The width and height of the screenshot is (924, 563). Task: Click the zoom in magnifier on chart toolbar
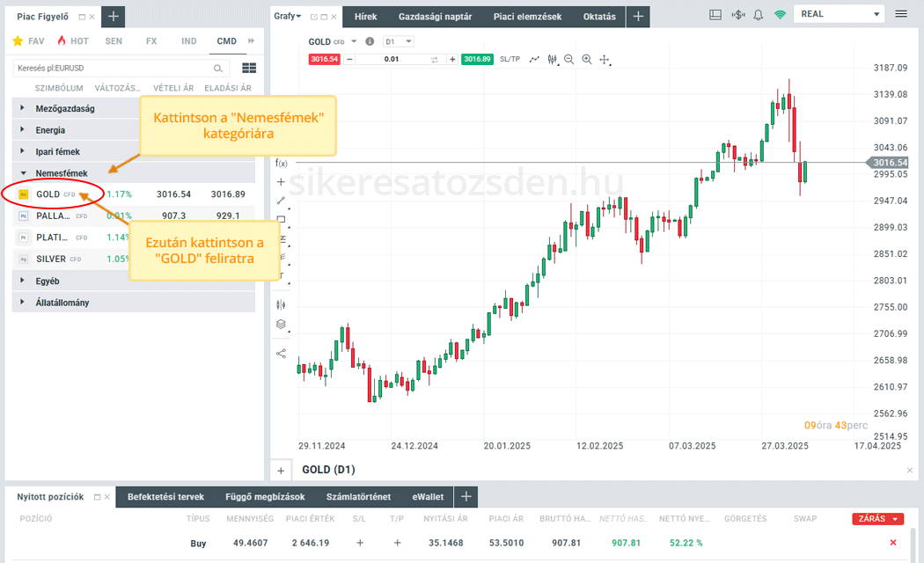tap(587, 60)
